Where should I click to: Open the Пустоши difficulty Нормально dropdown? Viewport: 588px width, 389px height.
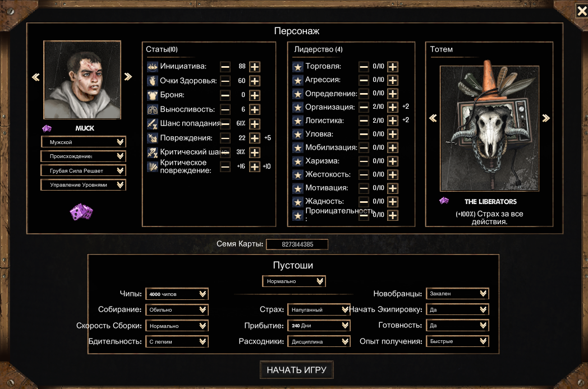[x=293, y=281]
